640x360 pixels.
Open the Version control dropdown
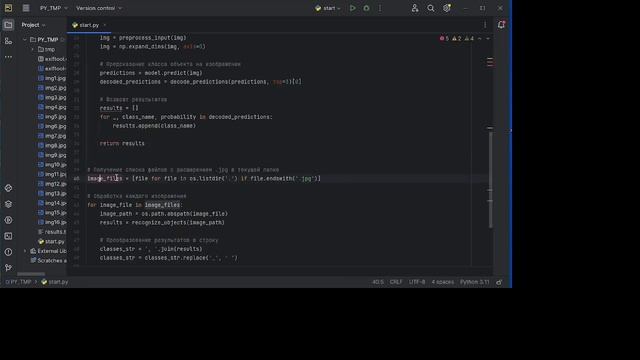coord(99,8)
